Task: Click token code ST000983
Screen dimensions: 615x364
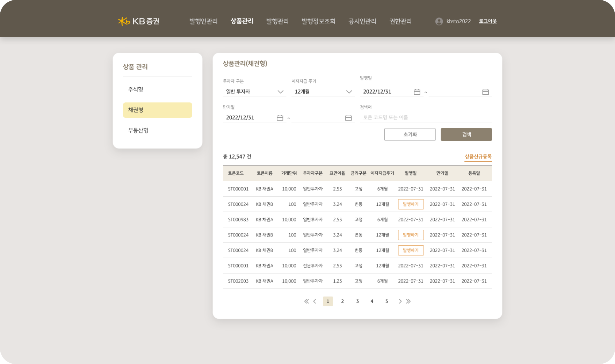Action: pyautogui.click(x=238, y=220)
